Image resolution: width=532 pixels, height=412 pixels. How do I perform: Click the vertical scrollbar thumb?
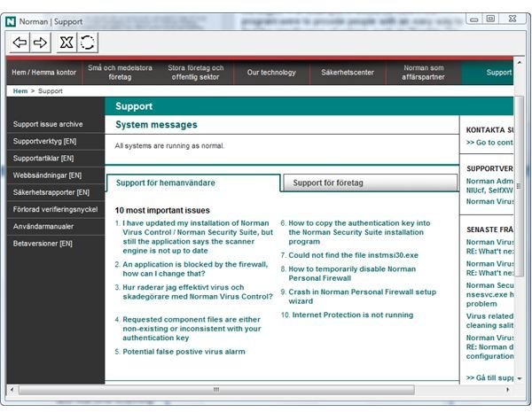pos(519,186)
